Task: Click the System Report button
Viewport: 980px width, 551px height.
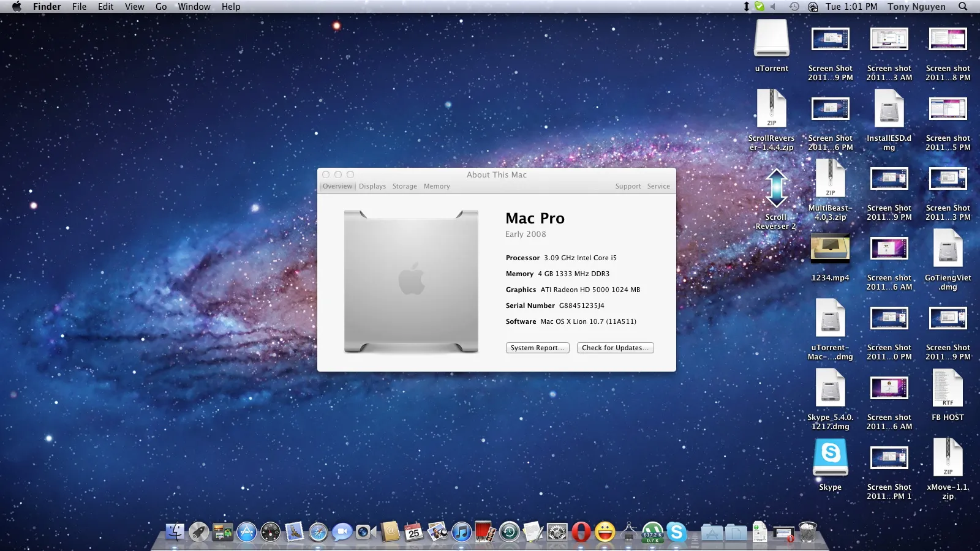Action: tap(537, 348)
